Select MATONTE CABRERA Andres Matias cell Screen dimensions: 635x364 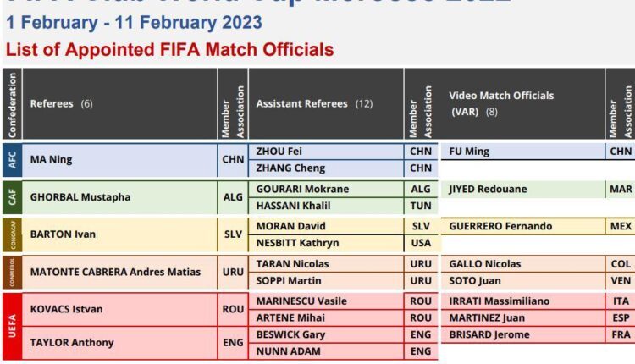coord(115,272)
